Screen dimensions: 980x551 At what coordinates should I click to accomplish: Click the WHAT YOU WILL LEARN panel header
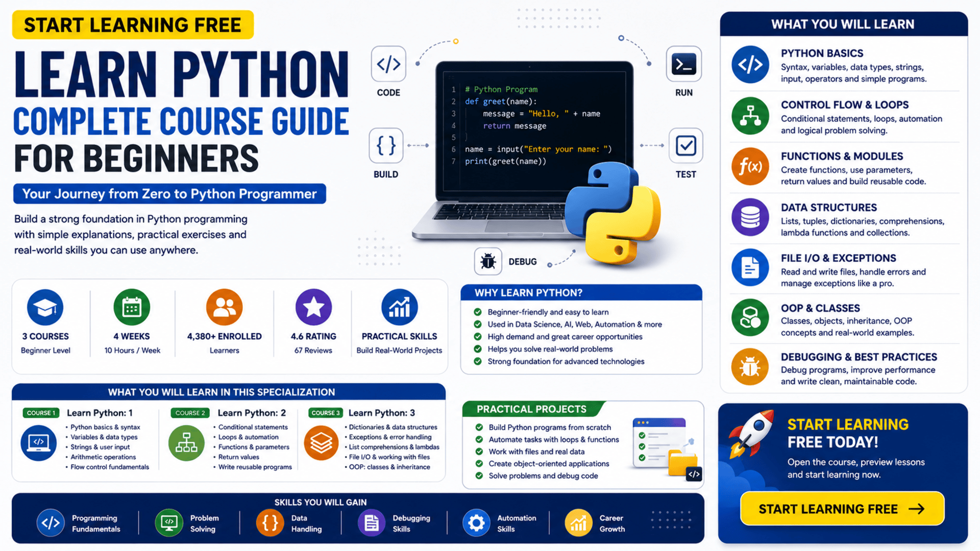(843, 24)
